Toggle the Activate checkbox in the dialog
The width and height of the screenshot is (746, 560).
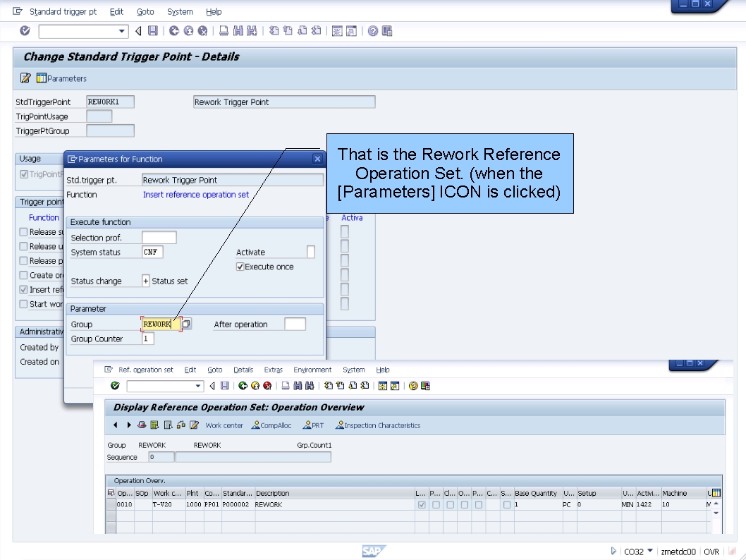[x=311, y=252]
